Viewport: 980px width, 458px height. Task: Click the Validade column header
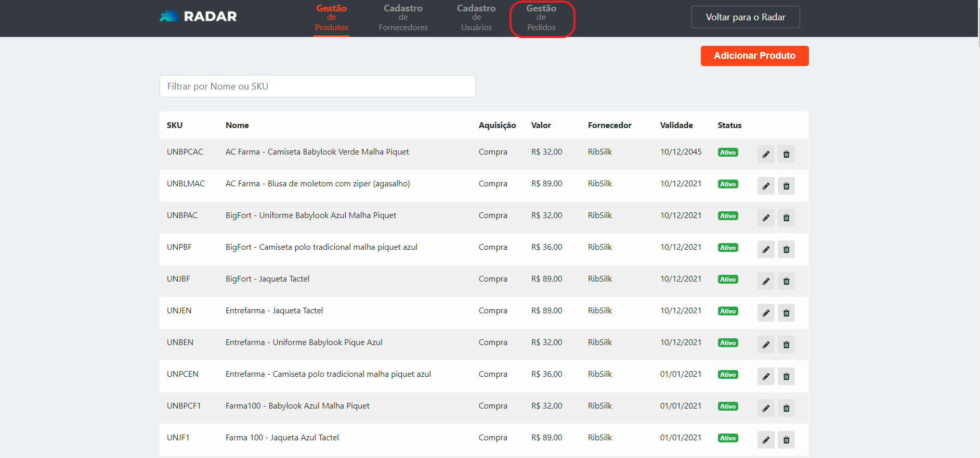pos(676,125)
